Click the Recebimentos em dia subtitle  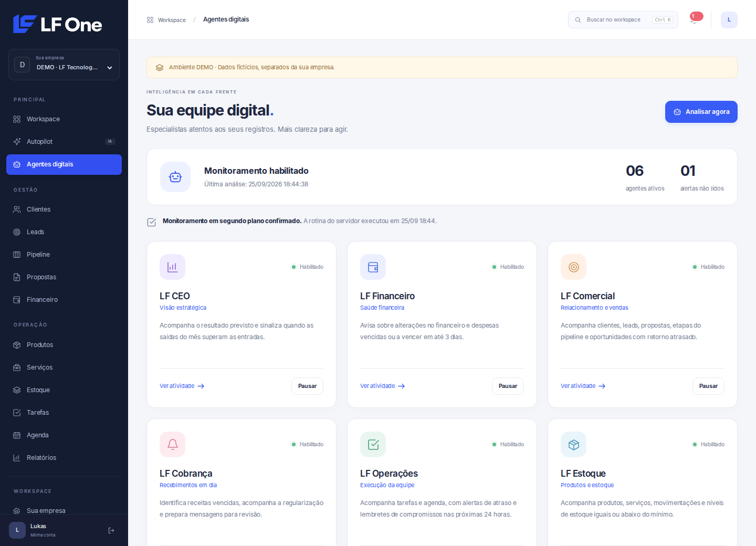coord(188,485)
